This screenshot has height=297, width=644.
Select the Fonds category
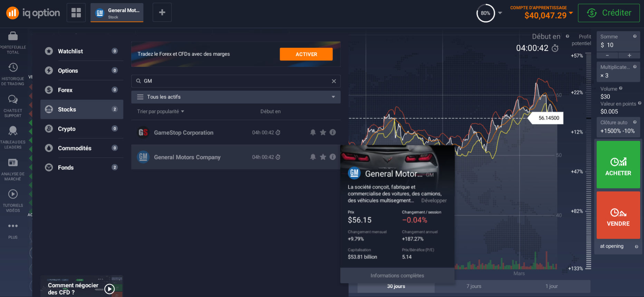point(82,167)
